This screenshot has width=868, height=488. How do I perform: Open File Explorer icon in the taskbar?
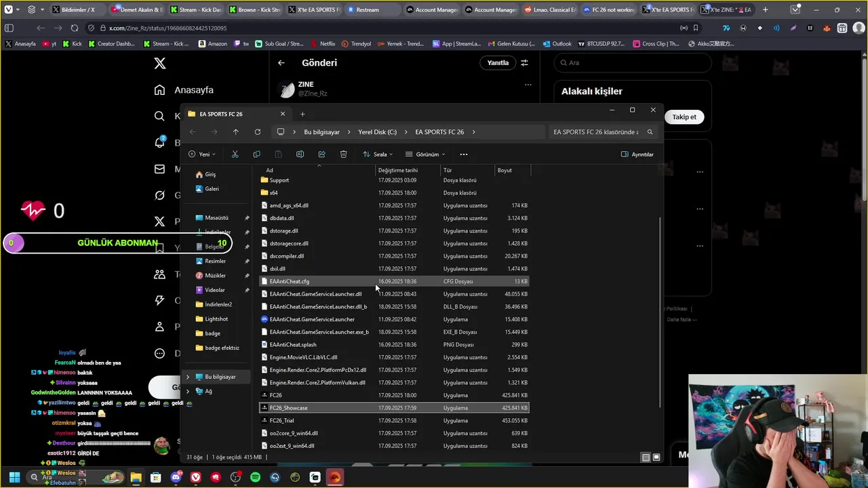(136, 477)
